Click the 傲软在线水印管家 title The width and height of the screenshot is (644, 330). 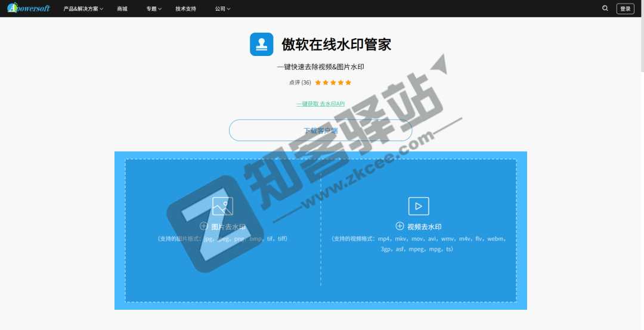click(336, 44)
